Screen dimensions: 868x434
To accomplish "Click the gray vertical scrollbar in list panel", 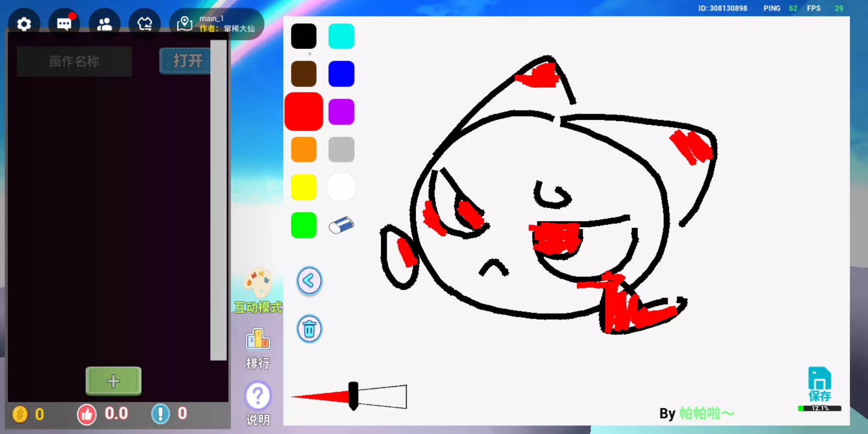I will [219, 201].
